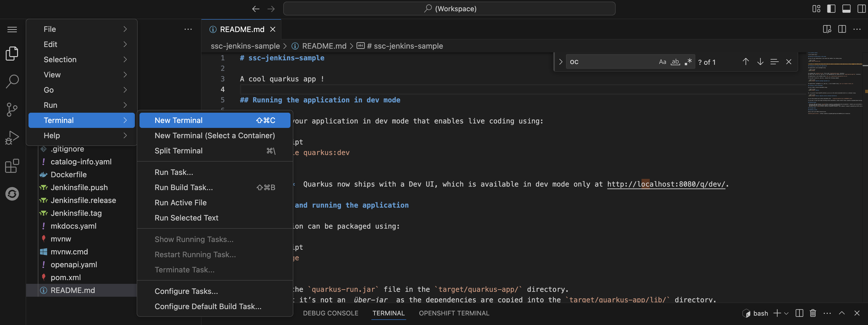Expand the replace section of the find widget
868x325 pixels.
[x=560, y=62]
